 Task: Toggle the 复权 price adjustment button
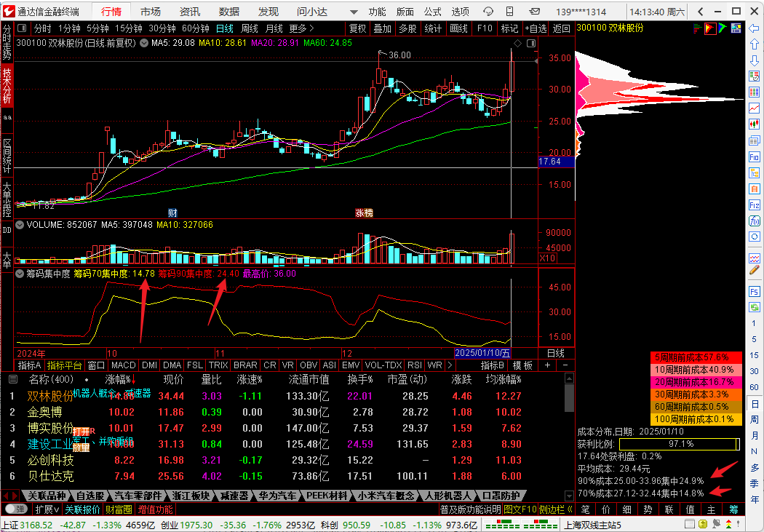click(358, 28)
